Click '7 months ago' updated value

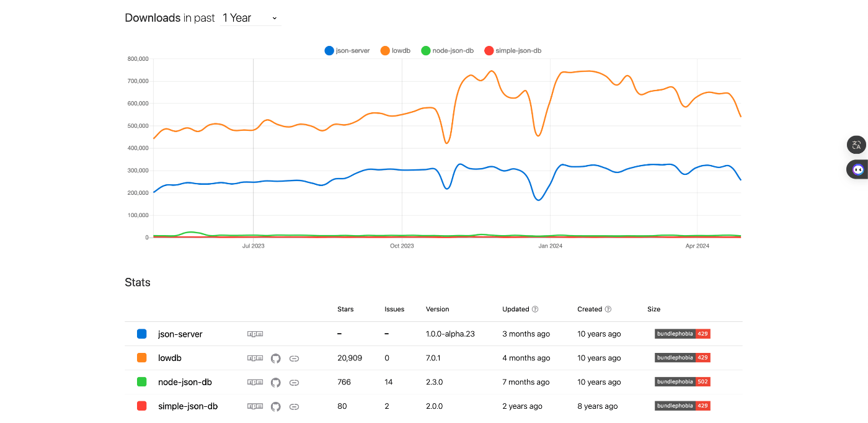[x=526, y=382]
